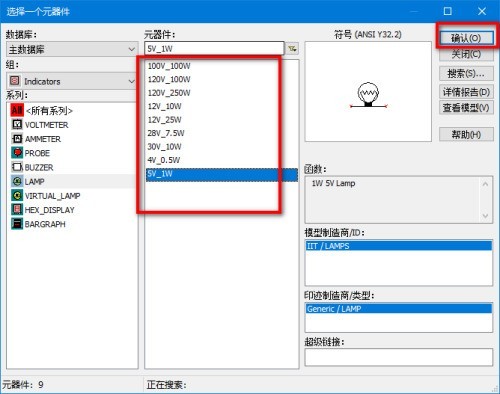The image size is (500, 394).
Task: Select the BARGRAPH series icon
Action: (x=17, y=224)
